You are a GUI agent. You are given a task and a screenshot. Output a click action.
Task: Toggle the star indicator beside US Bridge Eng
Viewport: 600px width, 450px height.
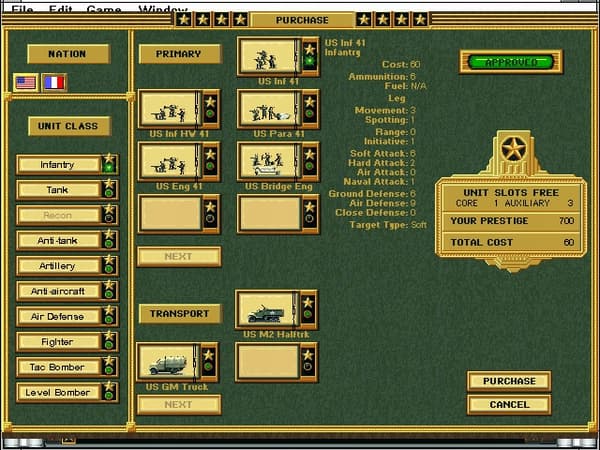(x=310, y=161)
